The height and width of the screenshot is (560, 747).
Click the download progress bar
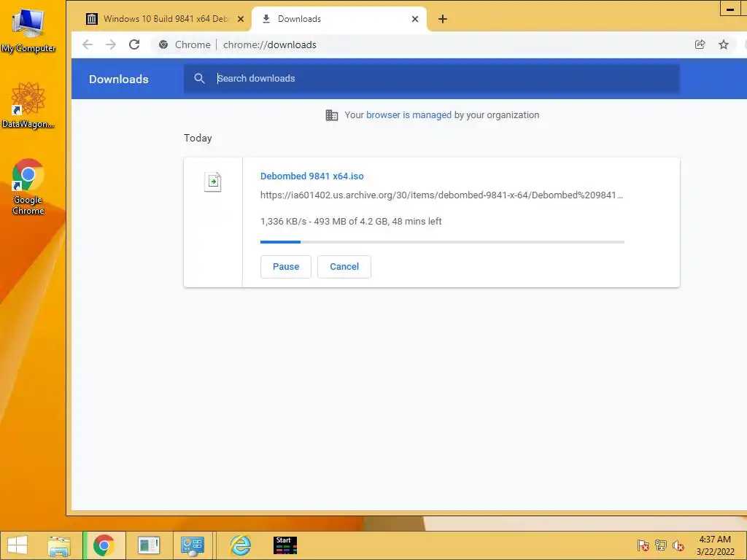click(442, 242)
